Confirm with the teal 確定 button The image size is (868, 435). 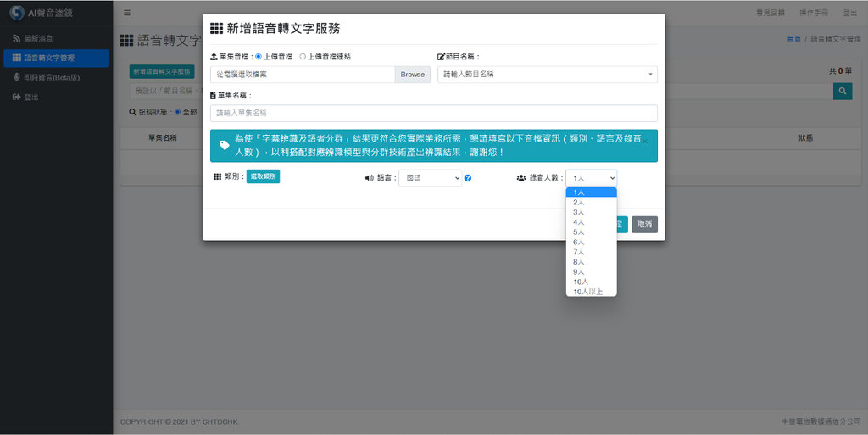pos(622,224)
